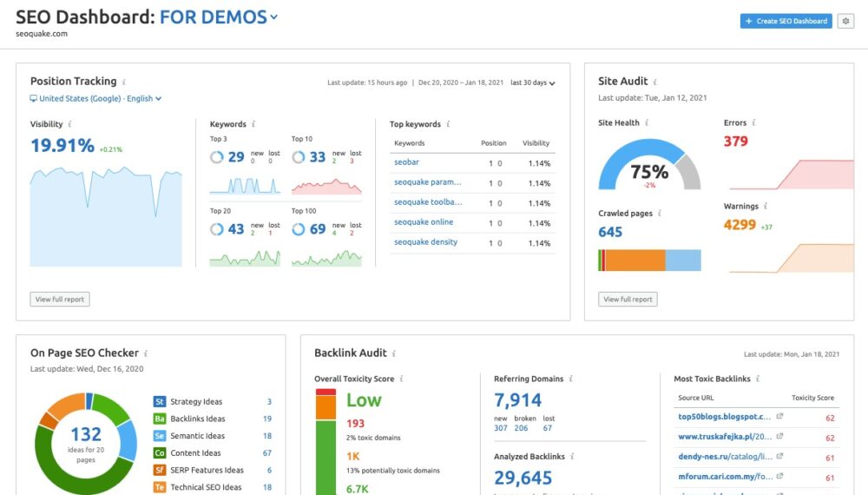Screen dimensions: 868x495
Task: Open the top50blogs.blogspot.c... source URL
Action: (724, 416)
